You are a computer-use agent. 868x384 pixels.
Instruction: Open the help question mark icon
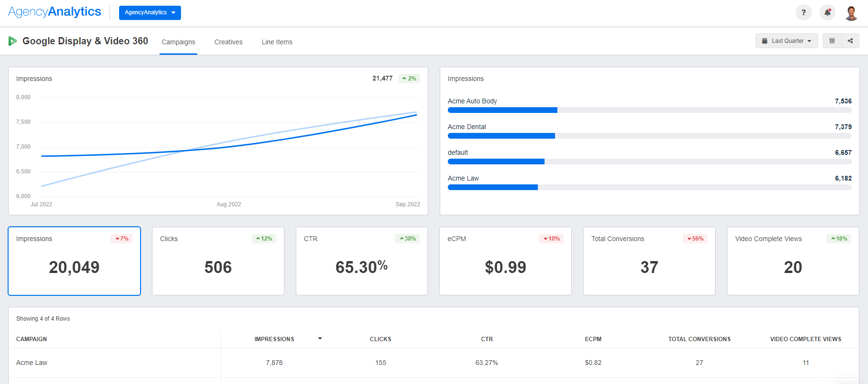pos(803,13)
